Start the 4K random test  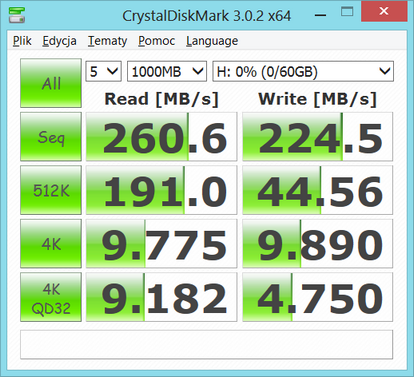pos(51,244)
